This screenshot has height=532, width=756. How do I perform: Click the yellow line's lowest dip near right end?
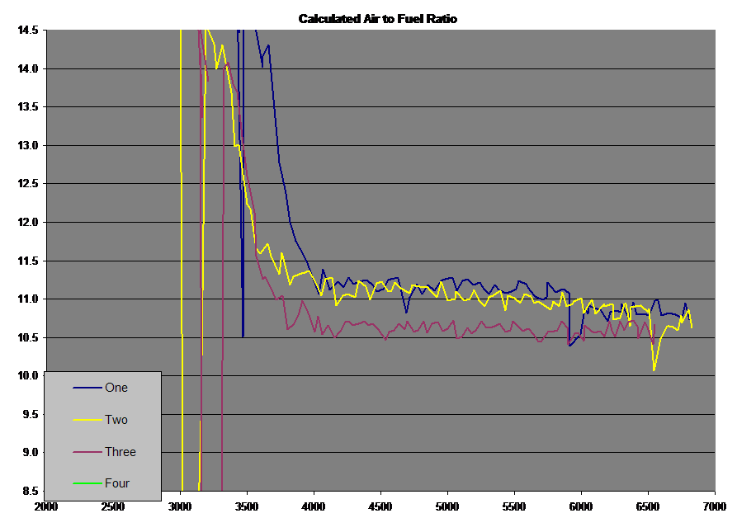(654, 370)
